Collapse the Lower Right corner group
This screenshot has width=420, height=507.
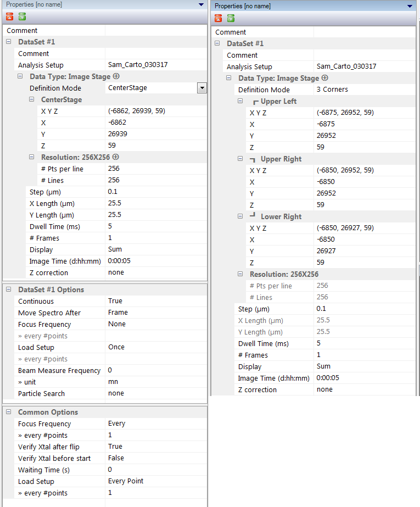pyautogui.click(x=240, y=216)
